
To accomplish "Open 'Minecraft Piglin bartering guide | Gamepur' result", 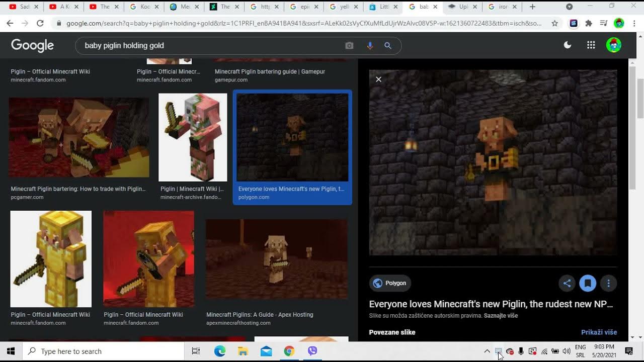I will 270,72.
